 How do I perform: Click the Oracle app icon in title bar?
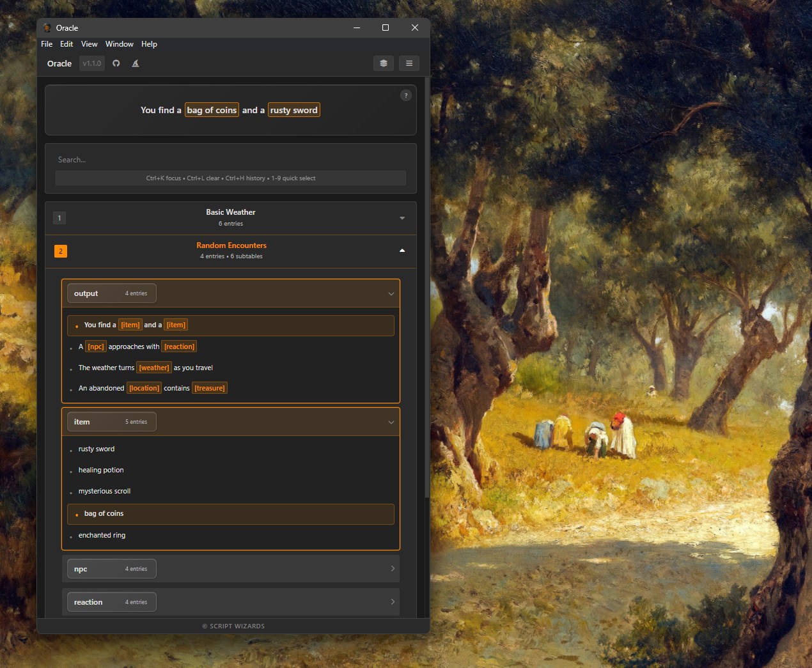47,28
